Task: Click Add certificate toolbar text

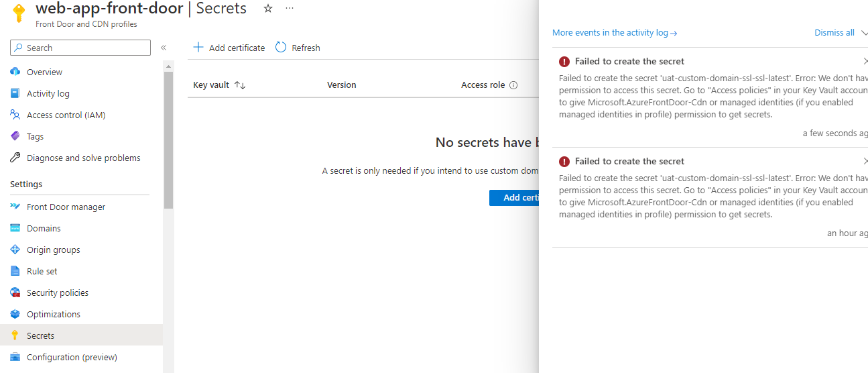Action: click(x=237, y=48)
